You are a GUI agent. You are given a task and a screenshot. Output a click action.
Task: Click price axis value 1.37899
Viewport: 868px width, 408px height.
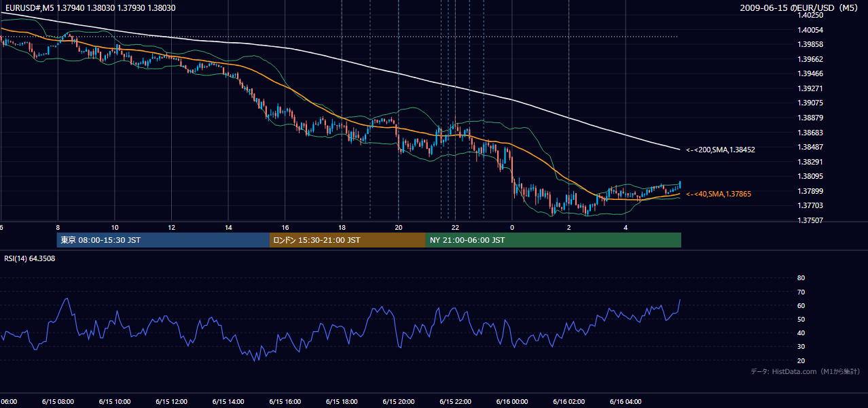(811, 191)
